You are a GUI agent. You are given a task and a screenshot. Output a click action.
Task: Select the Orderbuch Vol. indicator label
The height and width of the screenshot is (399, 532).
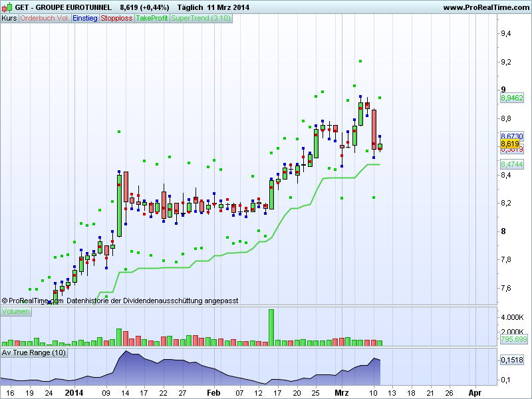point(45,19)
